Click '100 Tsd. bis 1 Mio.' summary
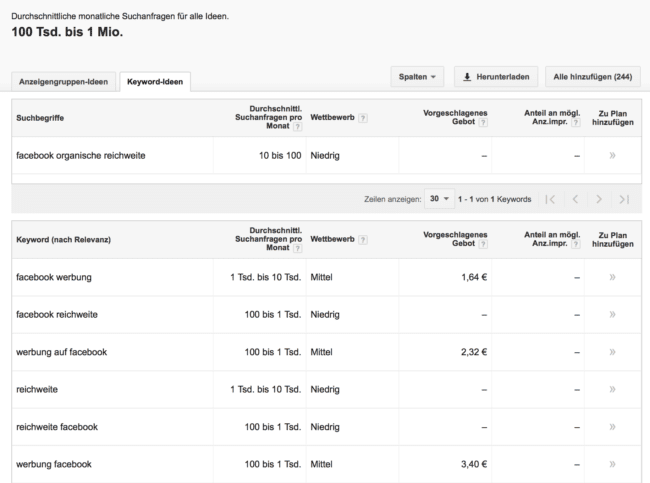Viewport: 650px width, 483px height. (x=67, y=32)
